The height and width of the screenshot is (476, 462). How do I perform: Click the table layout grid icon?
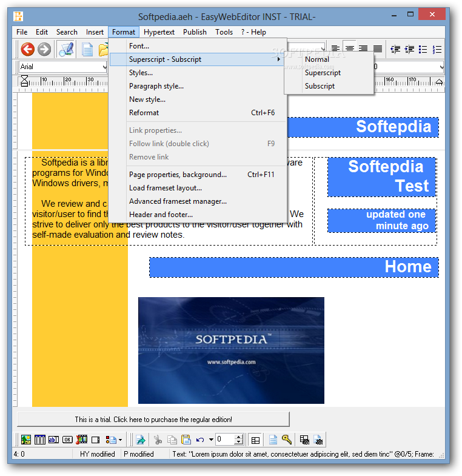255,440
